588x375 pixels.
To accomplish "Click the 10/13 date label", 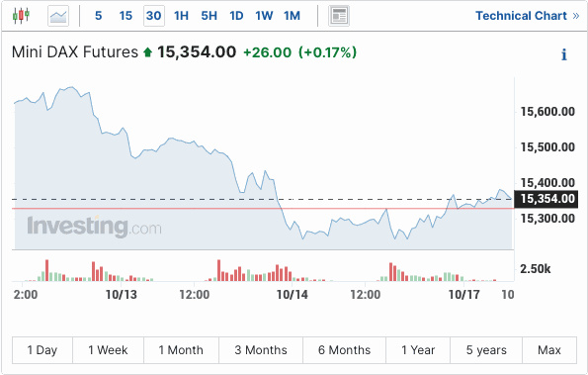I will coord(122,295).
